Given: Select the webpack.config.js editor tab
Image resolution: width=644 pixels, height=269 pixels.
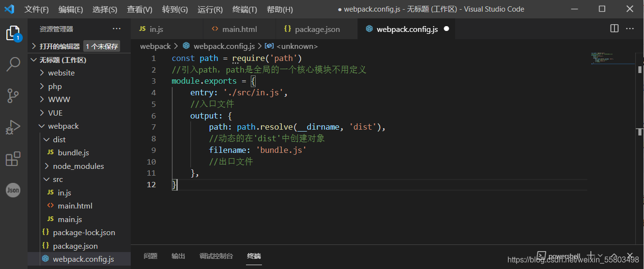Looking at the screenshot, I should pyautogui.click(x=407, y=29).
